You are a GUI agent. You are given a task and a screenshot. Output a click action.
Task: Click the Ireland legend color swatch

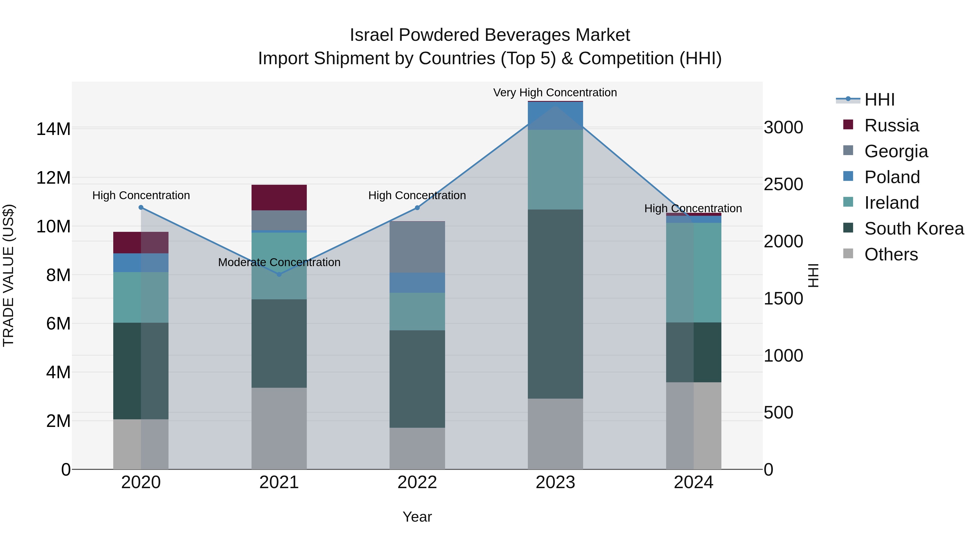click(x=848, y=202)
